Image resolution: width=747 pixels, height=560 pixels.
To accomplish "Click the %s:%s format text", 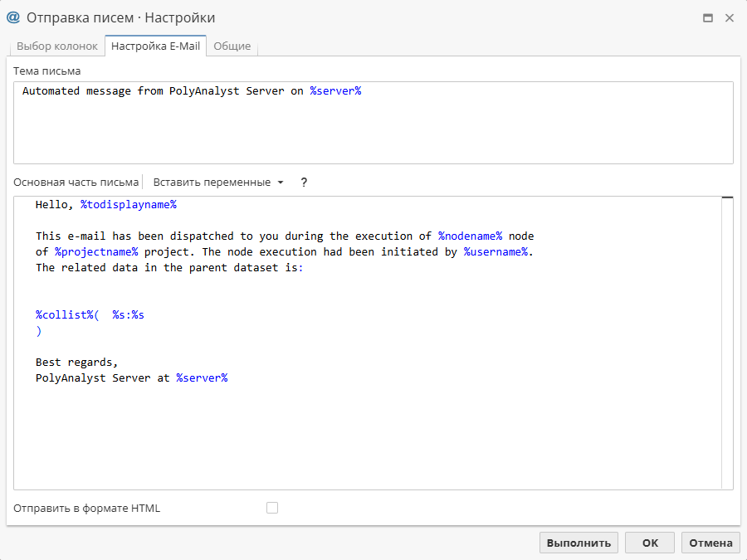I will tap(128, 315).
